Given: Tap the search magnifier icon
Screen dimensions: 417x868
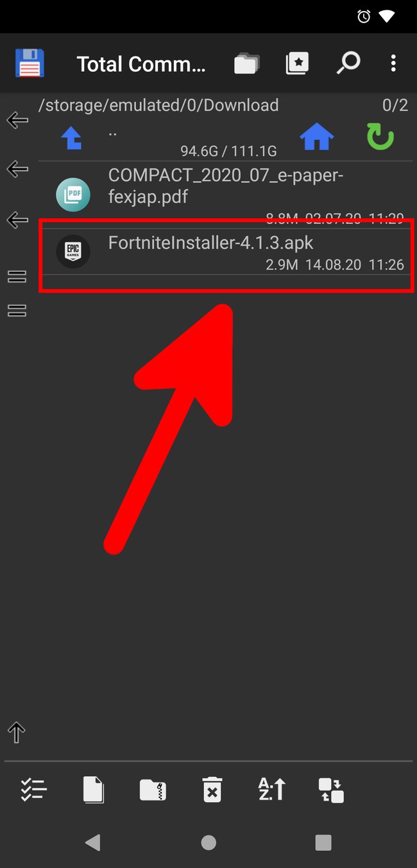Looking at the screenshot, I should [348, 63].
